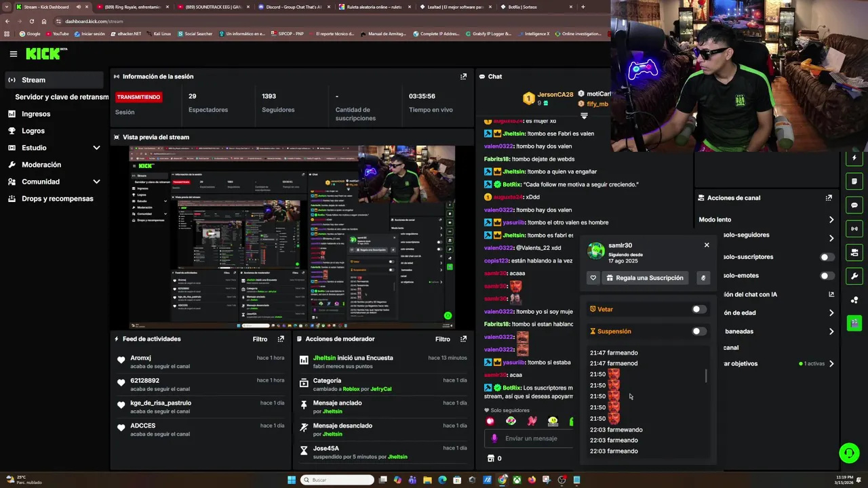Open the Kick hamburger menu
This screenshot has width=868, height=488.
coord(13,54)
